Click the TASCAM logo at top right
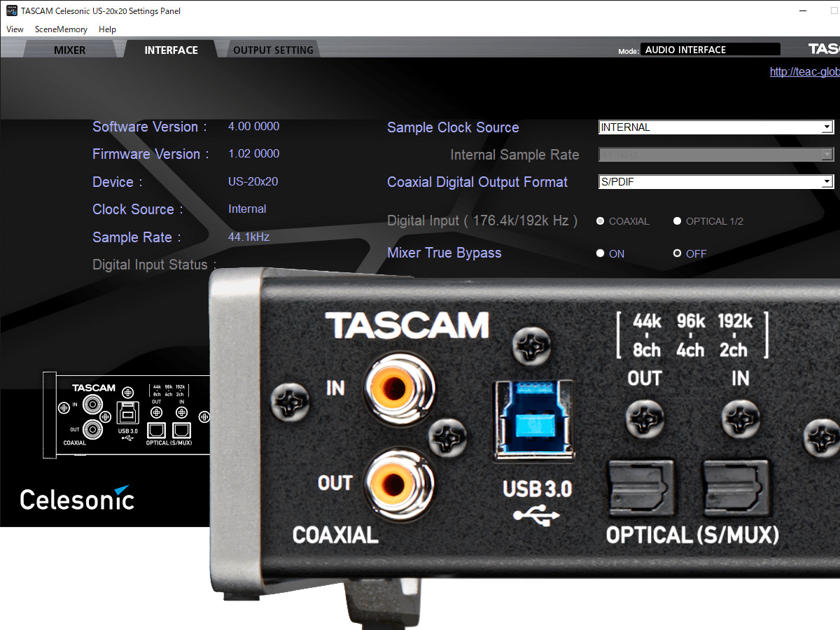This screenshot has width=840, height=630. tap(825, 48)
